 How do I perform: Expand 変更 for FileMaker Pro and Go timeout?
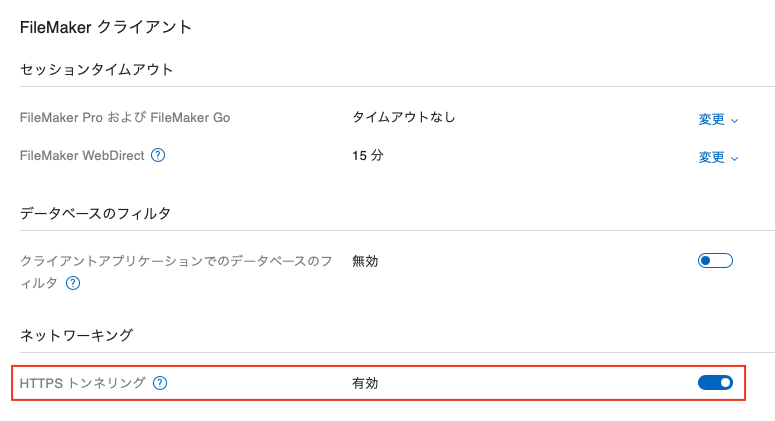click(717, 119)
